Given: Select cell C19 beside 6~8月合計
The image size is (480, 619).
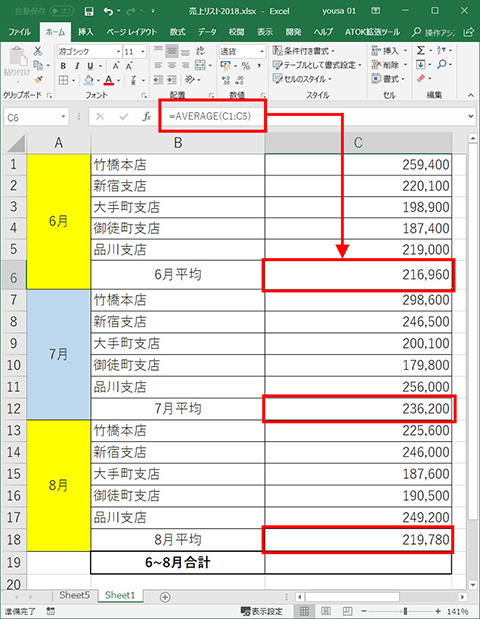Looking at the screenshot, I should 358,563.
